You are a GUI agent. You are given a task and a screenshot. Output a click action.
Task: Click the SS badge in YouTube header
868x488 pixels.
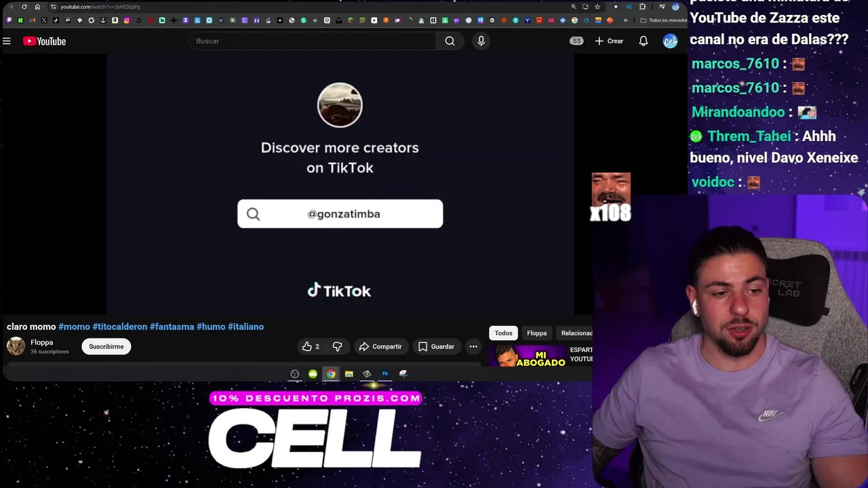576,41
